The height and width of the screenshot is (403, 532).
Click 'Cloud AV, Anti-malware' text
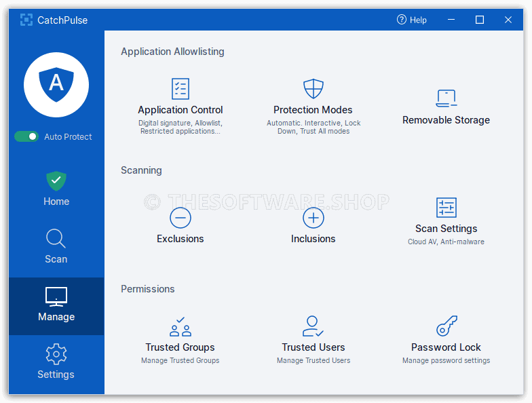(446, 242)
